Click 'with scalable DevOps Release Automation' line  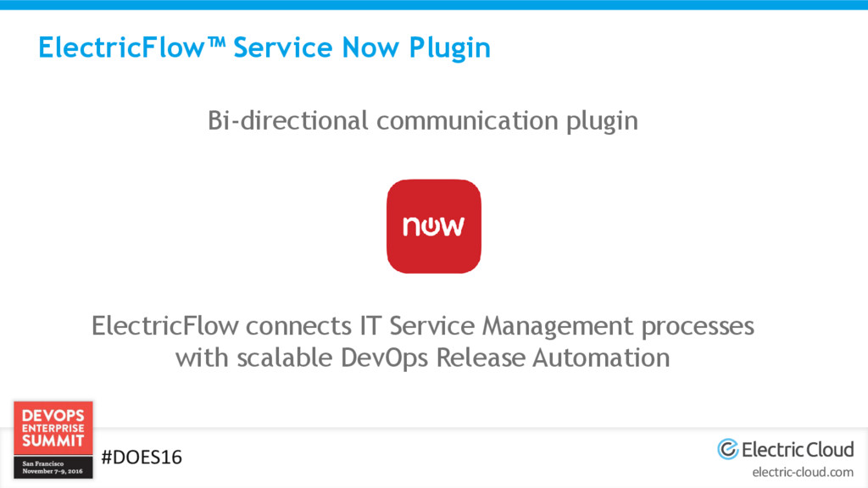coord(423,358)
